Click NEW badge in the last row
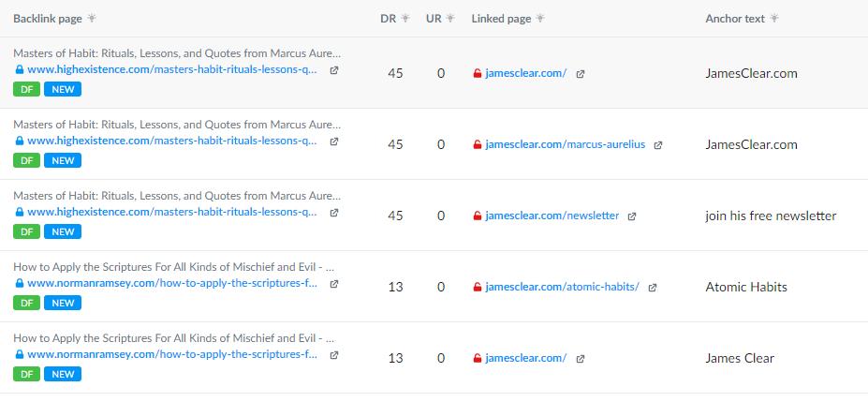This screenshot has height=402, width=868. (x=63, y=374)
